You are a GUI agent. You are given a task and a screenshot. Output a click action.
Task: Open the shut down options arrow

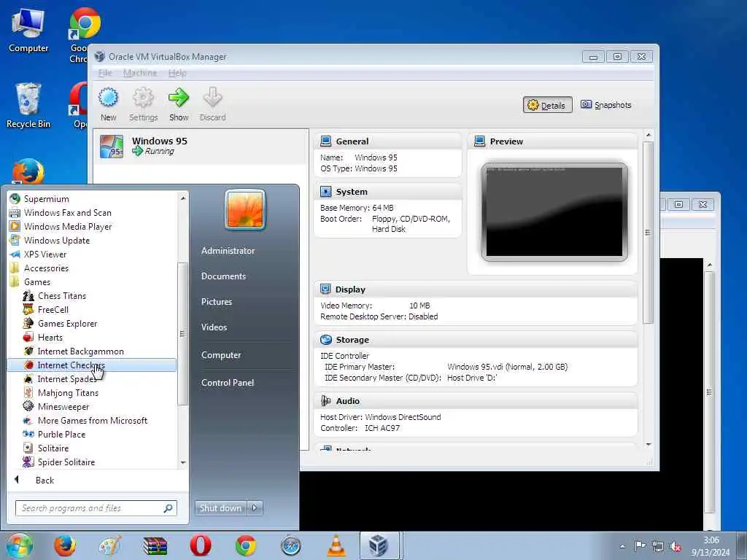pyautogui.click(x=255, y=508)
